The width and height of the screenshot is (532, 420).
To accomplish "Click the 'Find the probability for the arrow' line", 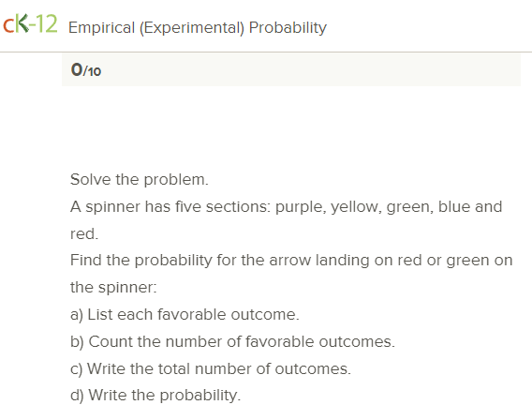I will (291, 261).
